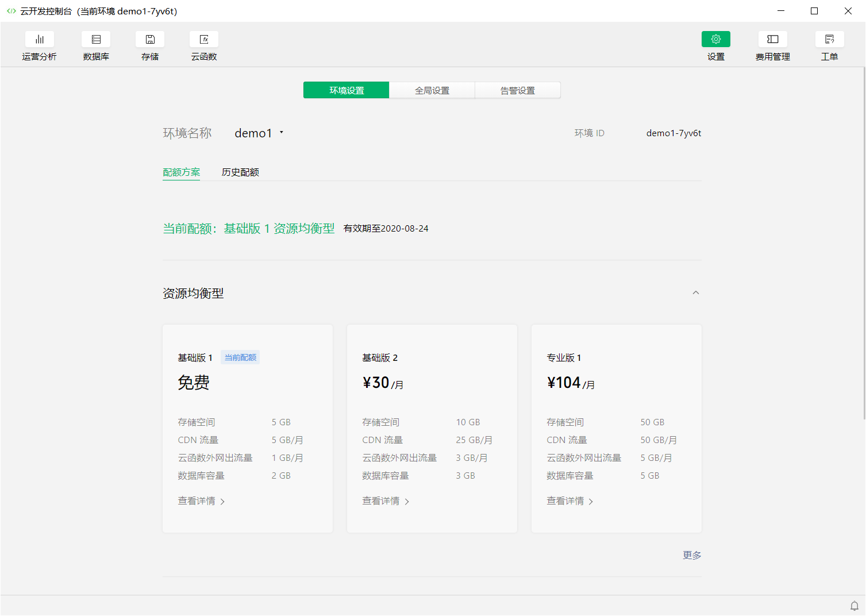
Task: Click the 基础版 1 plan title
Action: point(195,357)
